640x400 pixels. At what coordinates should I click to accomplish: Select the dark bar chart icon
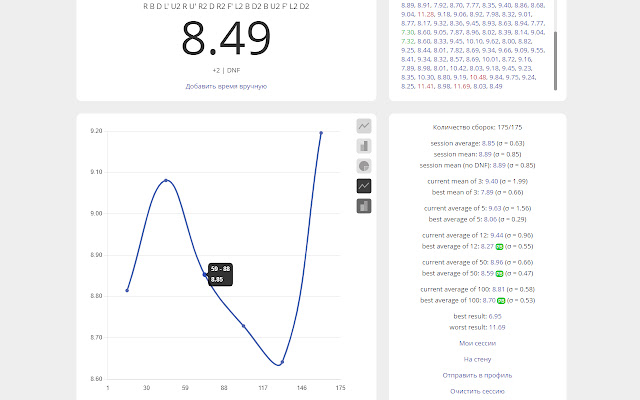[364, 206]
